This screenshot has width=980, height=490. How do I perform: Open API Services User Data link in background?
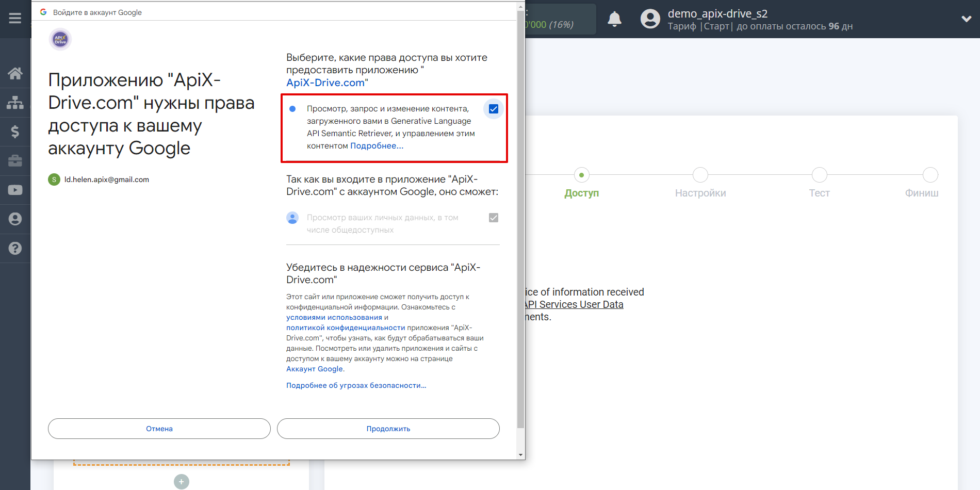[574, 304]
